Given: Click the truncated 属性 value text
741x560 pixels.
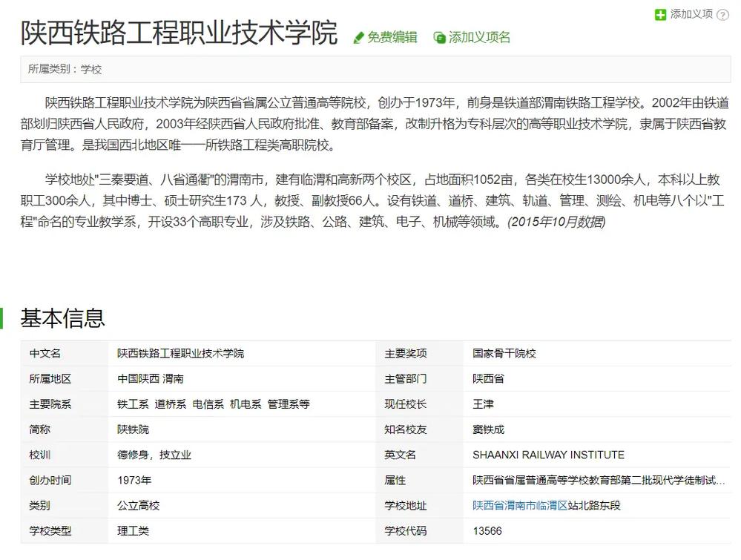Looking at the screenshot, I should [x=599, y=481].
